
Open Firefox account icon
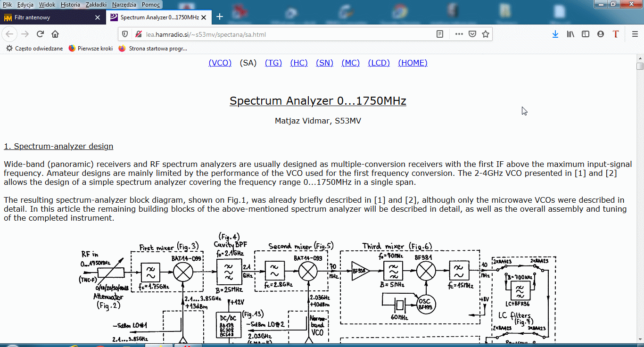(600, 34)
